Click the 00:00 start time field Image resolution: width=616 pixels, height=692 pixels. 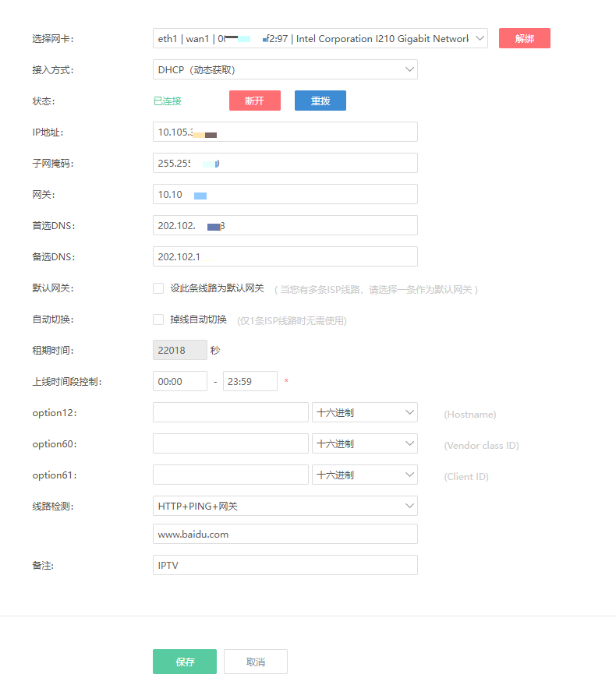(179, 381)
